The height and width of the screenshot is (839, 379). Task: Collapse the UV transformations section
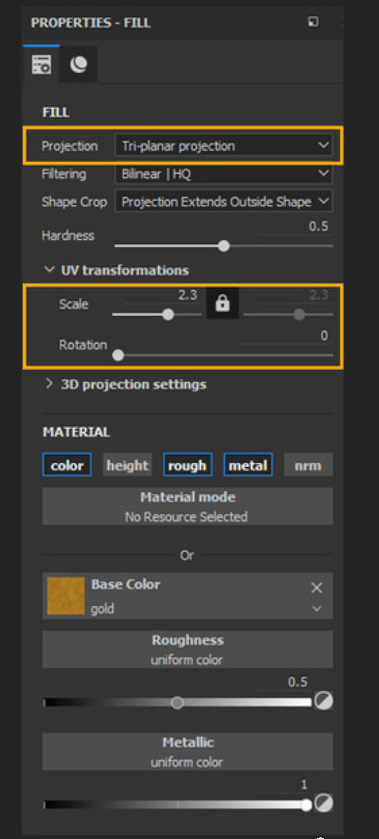click(x=117, y=270)
